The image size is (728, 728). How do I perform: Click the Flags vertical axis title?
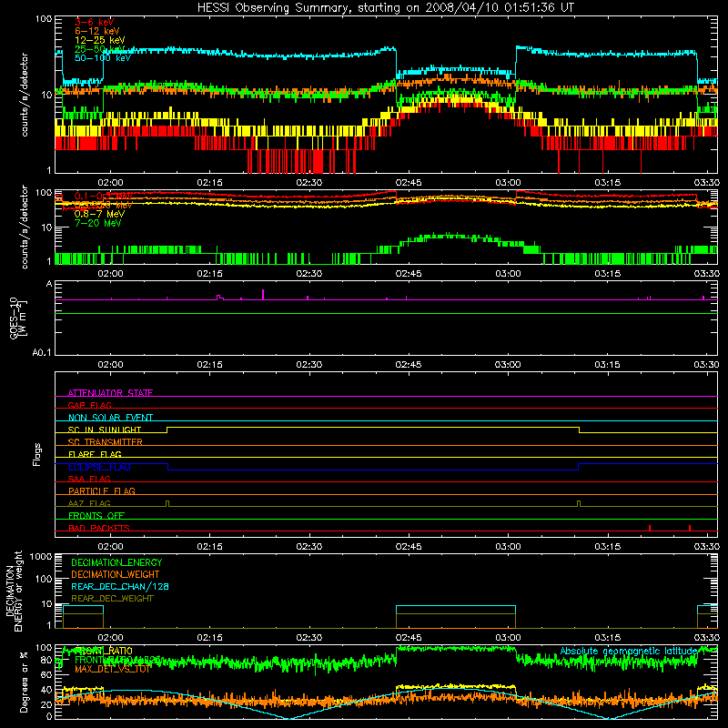pos(37,454)
